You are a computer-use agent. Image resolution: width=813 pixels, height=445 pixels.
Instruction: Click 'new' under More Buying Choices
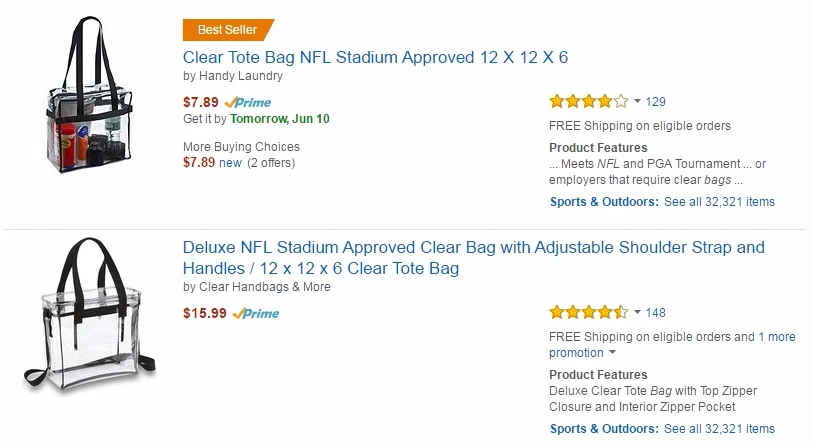coord(230,163)
